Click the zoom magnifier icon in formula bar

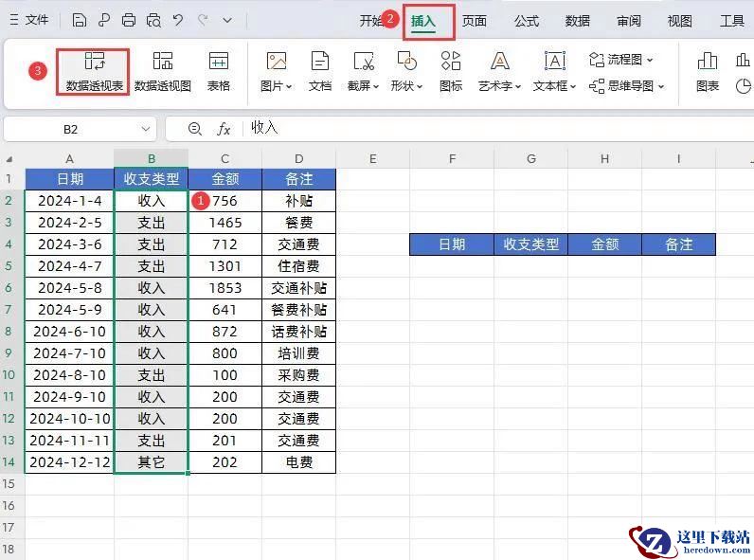point(195,129)
